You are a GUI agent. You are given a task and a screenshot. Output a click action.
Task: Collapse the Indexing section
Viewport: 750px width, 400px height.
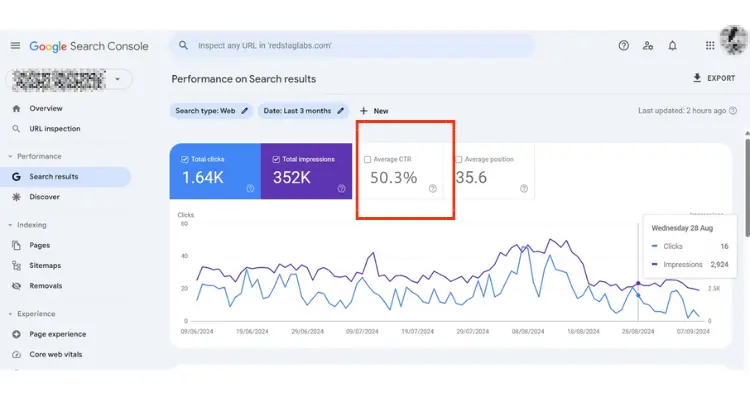(10, 225)
